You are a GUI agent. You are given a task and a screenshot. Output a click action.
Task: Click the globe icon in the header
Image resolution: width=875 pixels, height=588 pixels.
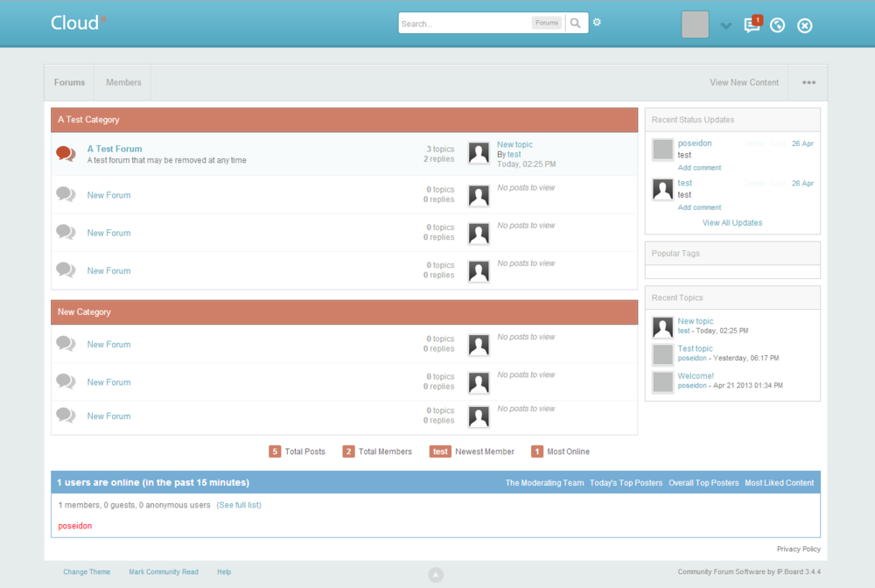click(x=778, y=24)
